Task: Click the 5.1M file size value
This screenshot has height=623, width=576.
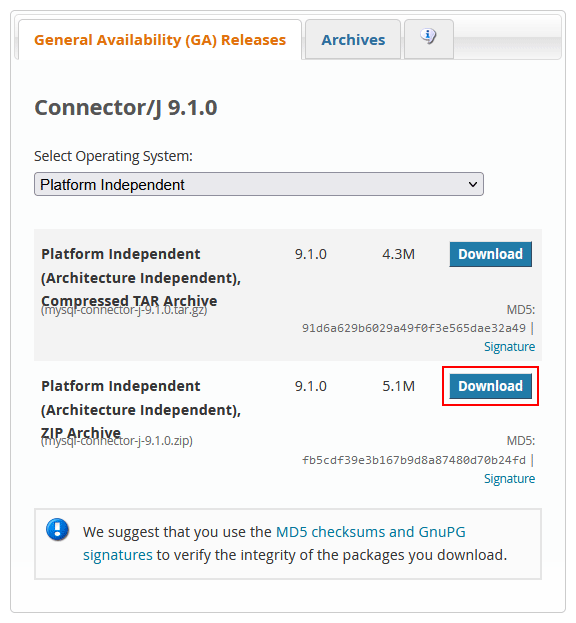Action: click(x=398, y=386)
